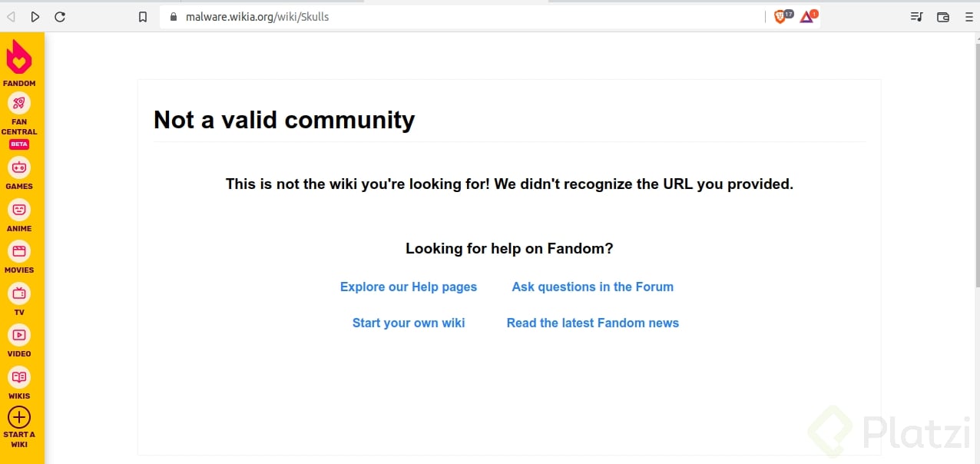Open 'Read the latest Fandom news'
Screen dimensions: 980x464
point(592,323)
